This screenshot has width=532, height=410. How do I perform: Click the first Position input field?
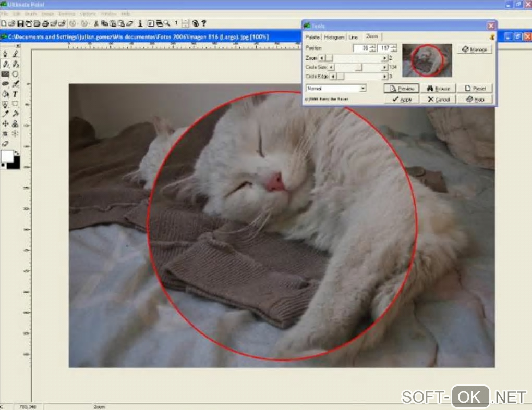361,48
